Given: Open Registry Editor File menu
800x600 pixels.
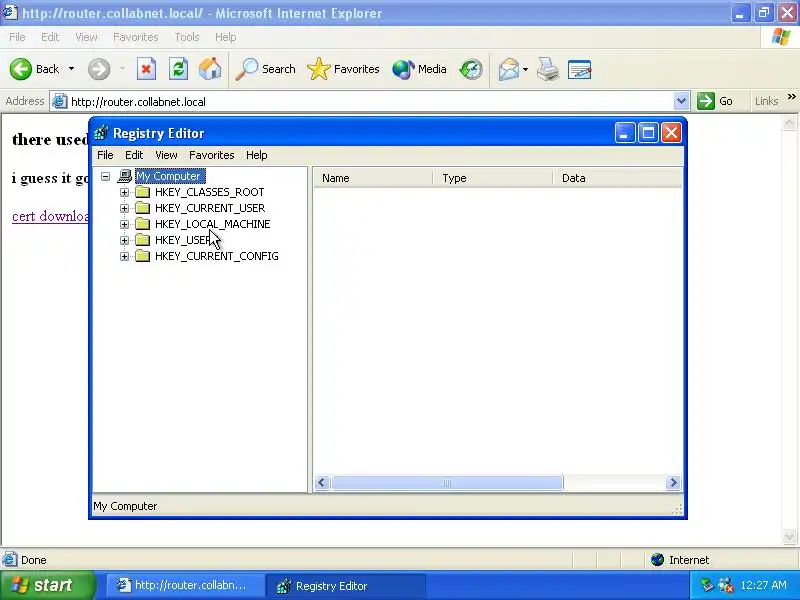Looking at the screenshot, I should [x=105, y=155].
